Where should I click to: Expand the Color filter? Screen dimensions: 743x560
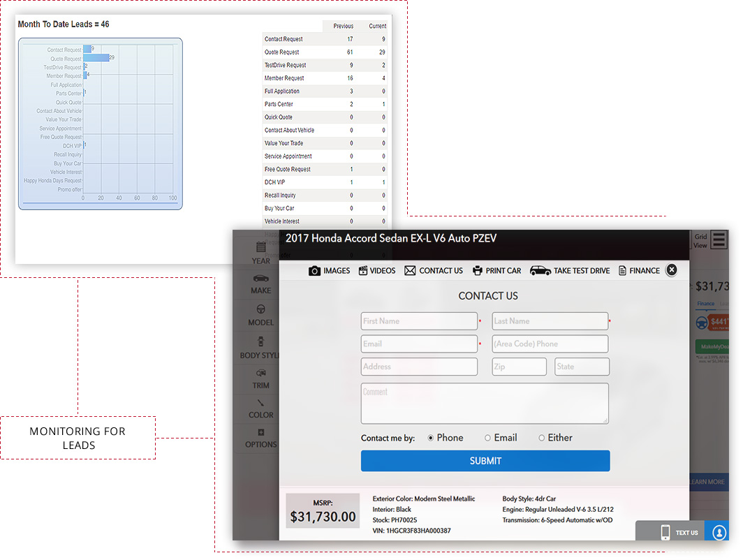point(260,408)
